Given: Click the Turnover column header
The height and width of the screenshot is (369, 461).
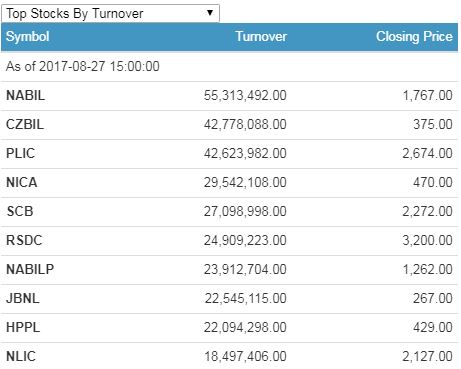Looking at the screenshot, I should pyautogui.click(x=261, y=37).
